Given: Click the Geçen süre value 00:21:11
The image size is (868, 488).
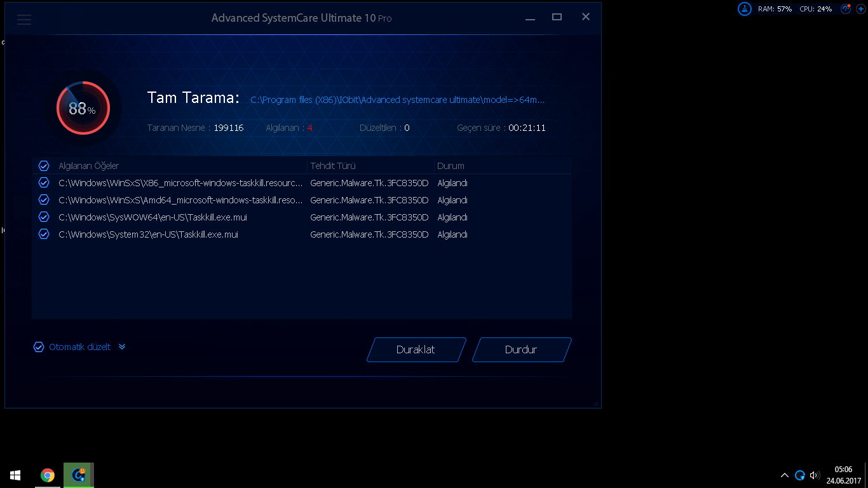Looking at the screenshot, I should tap(527, 128).
